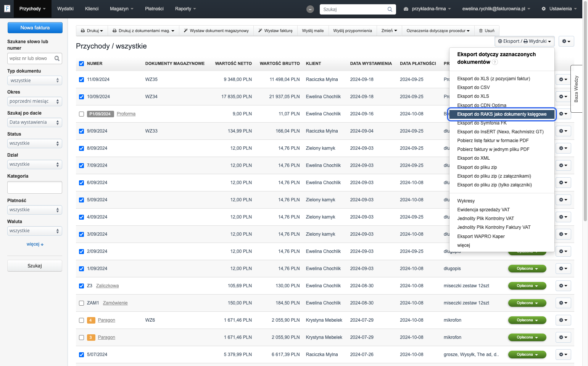Open Opłacona status dropdown for invoice 1/09/2024
This screenshot has width=588, height=366.
pos(527,269)
